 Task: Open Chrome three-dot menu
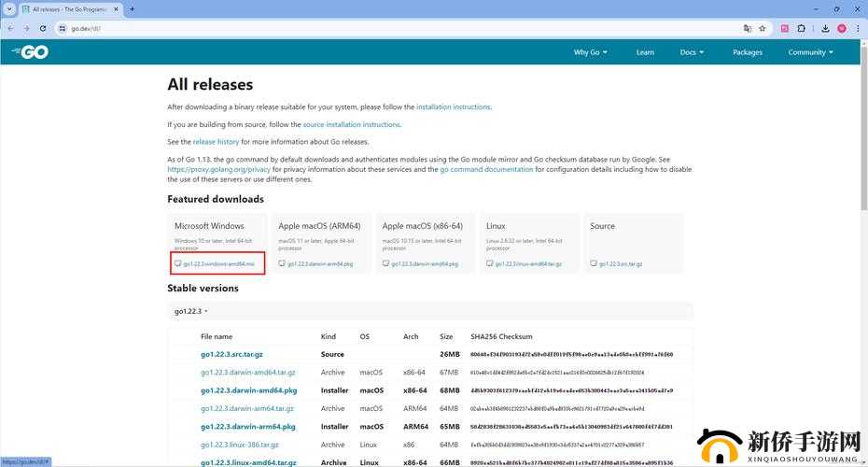[x=857, y=29]
